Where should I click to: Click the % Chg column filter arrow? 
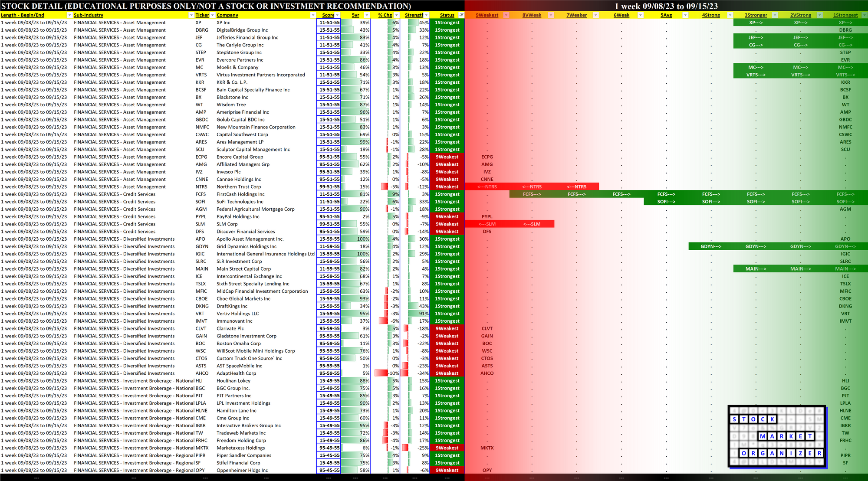point(397,15)
